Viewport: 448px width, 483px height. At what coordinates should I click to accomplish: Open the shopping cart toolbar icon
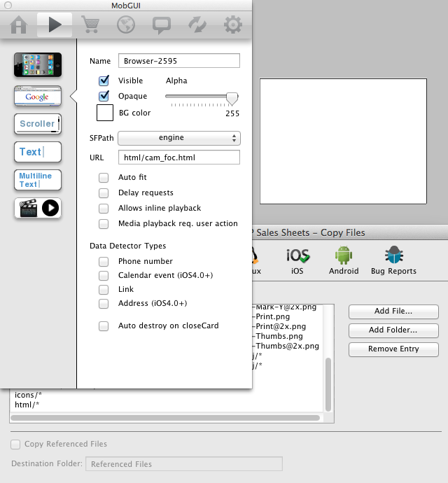[90, 26]
